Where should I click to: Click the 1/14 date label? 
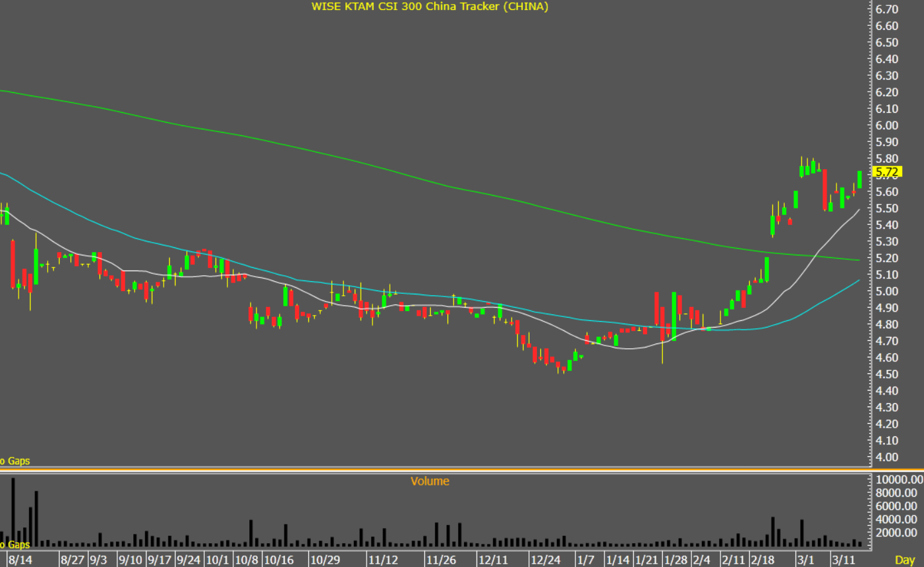[x=618, y=560]
